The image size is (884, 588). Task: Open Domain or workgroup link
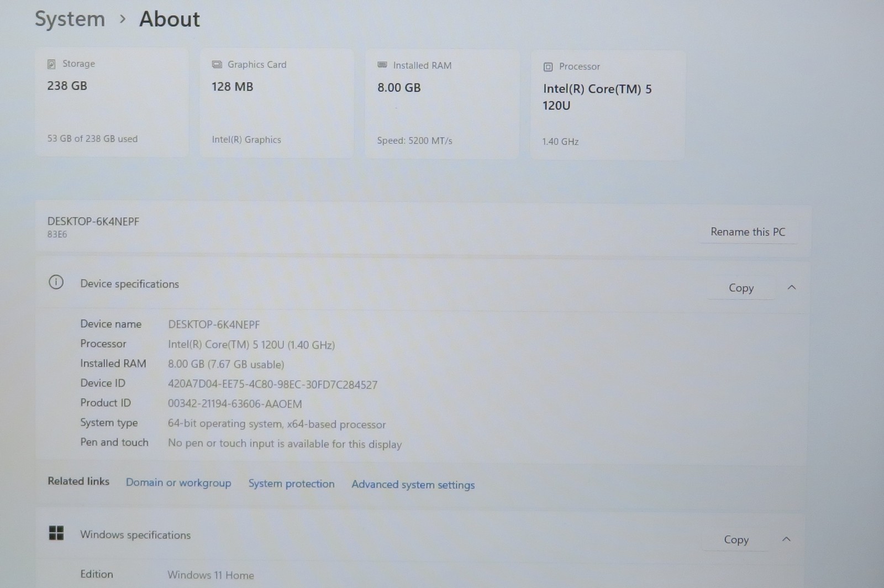(x=178, y=482)
